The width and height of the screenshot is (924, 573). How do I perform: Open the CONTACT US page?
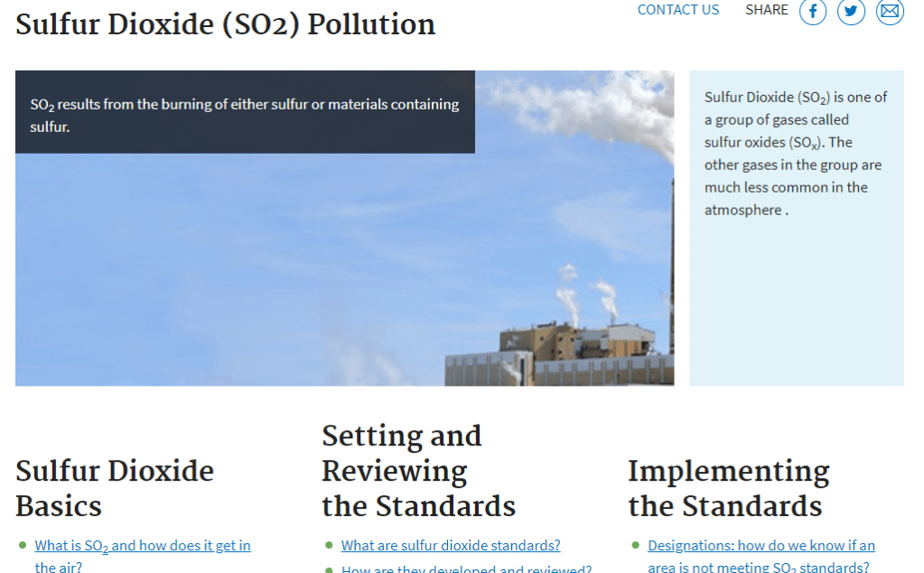pos(678,9)
